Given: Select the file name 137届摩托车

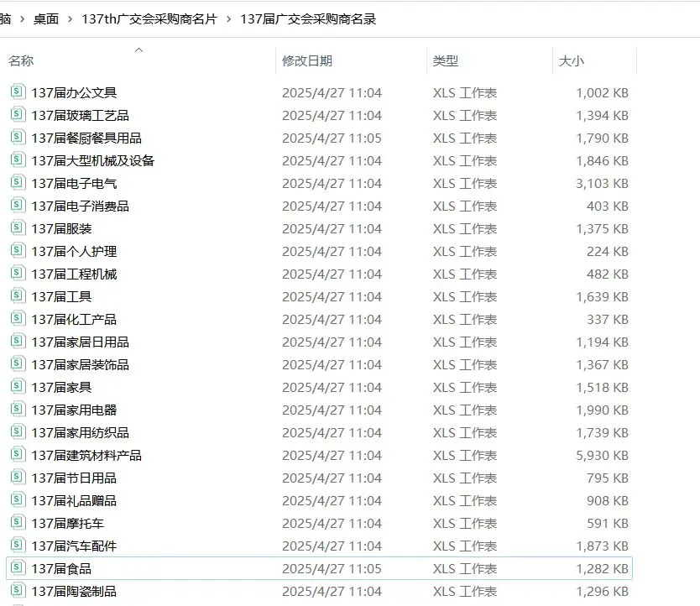Looking at the screenshot, I should tap(68, 524).
